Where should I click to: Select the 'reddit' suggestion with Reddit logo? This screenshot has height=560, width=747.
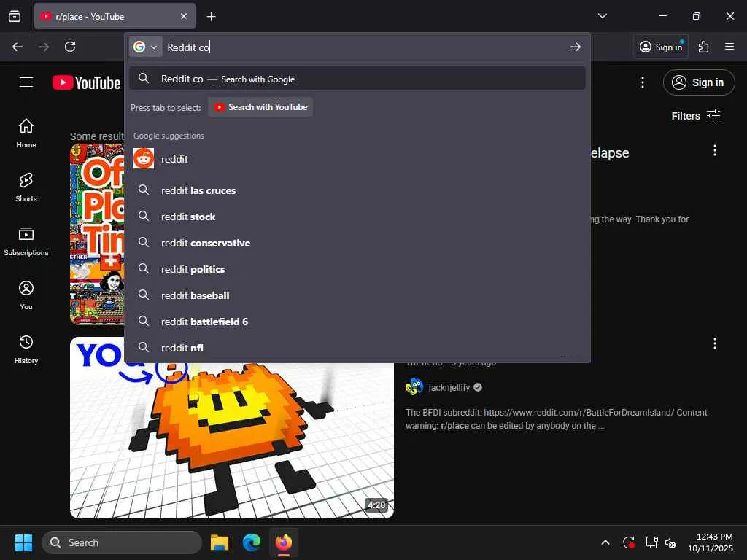click(x=357, y=158)
